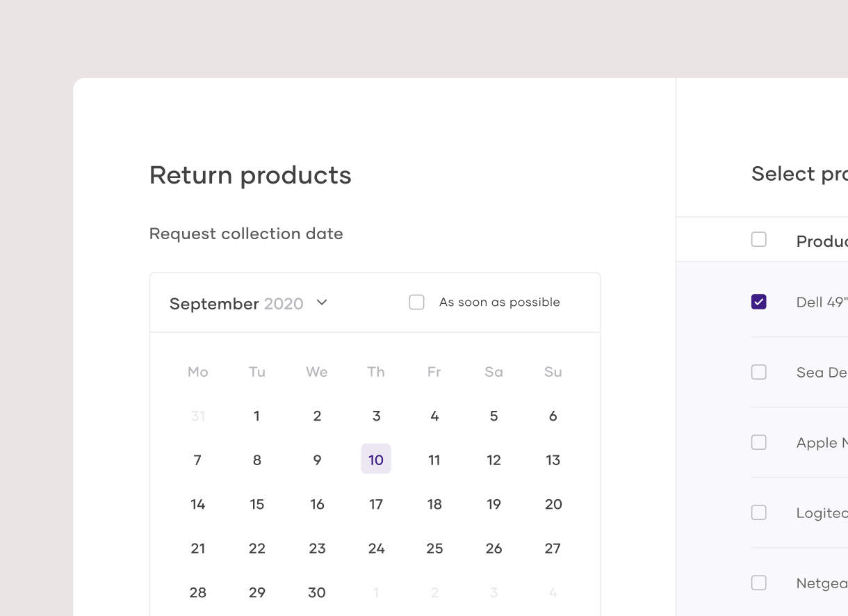
Task: Check the Sea De product checkbox
Action: [x=759, y=372]
